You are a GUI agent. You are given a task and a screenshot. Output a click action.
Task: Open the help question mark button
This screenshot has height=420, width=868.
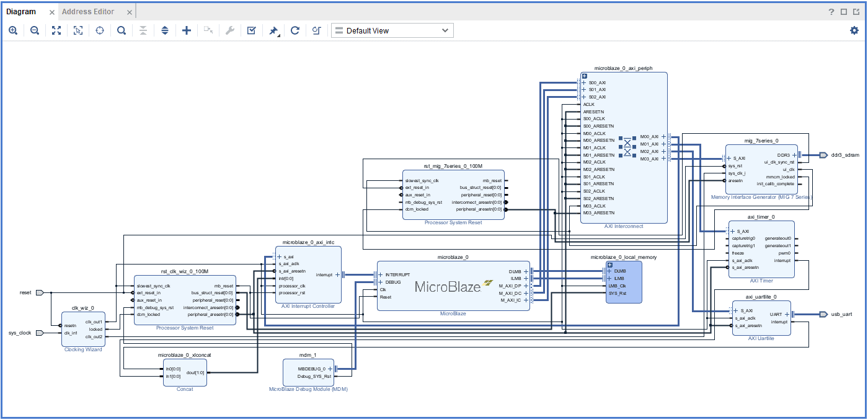(831, 12)
